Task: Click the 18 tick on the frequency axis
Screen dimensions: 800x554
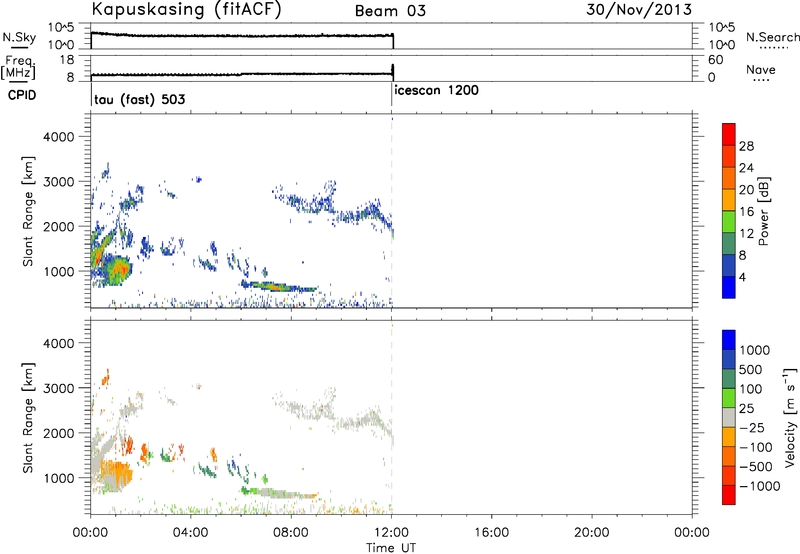Action: click(x=67, y=60)
